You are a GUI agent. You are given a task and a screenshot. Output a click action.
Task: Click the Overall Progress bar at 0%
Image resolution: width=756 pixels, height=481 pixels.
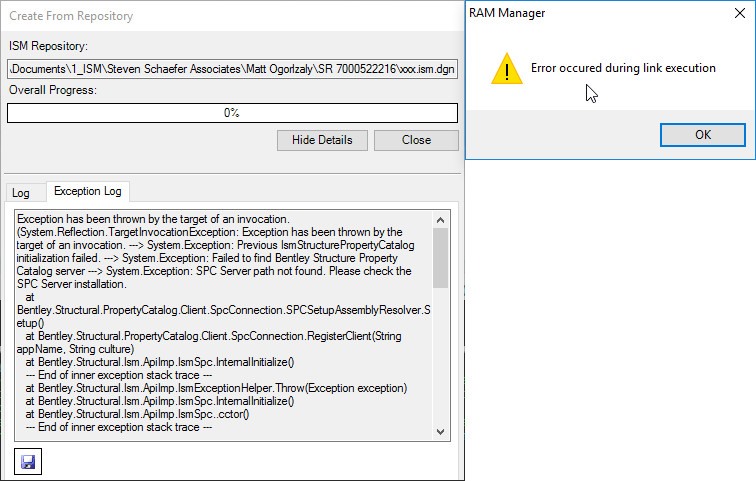click(x=232, y=113)
